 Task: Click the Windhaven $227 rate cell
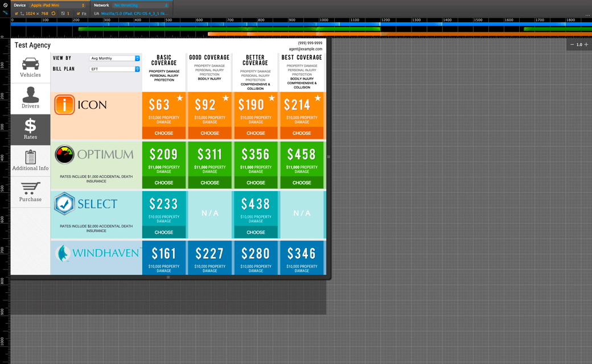210,258
